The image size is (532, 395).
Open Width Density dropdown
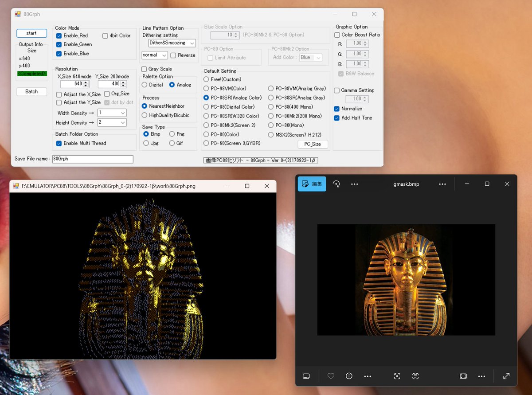(112, 113)
